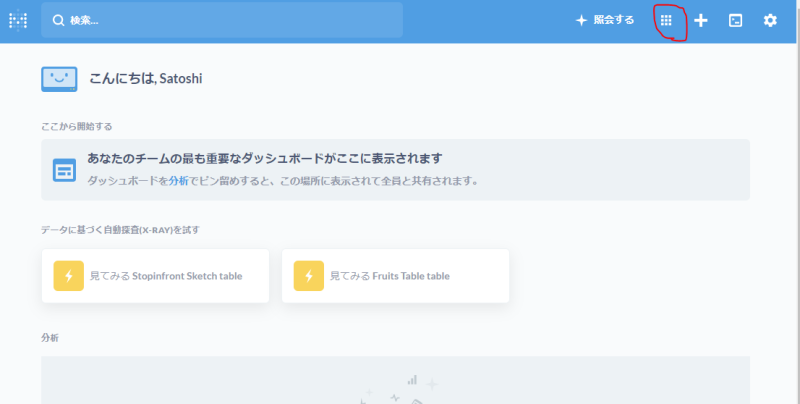Click the sparkle icon beside 照会する
This screenshot has height=404, width=800.
coord(581,20)
